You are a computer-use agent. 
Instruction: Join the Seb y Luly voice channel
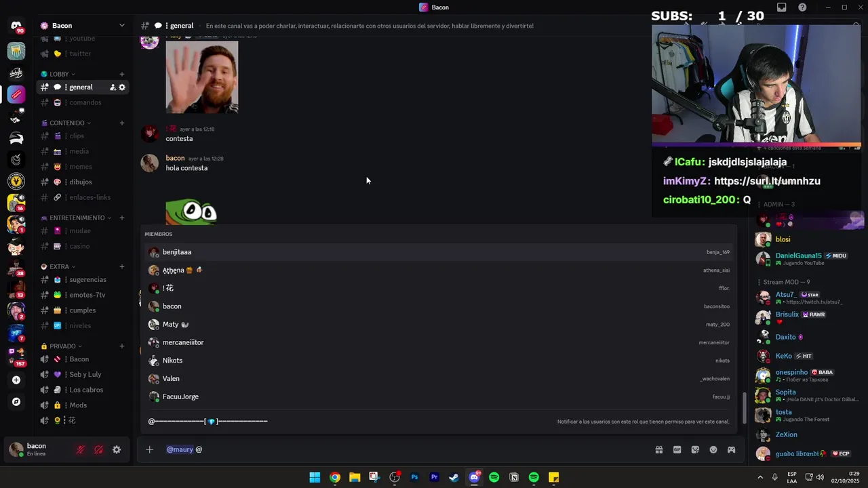pos(83,375)
